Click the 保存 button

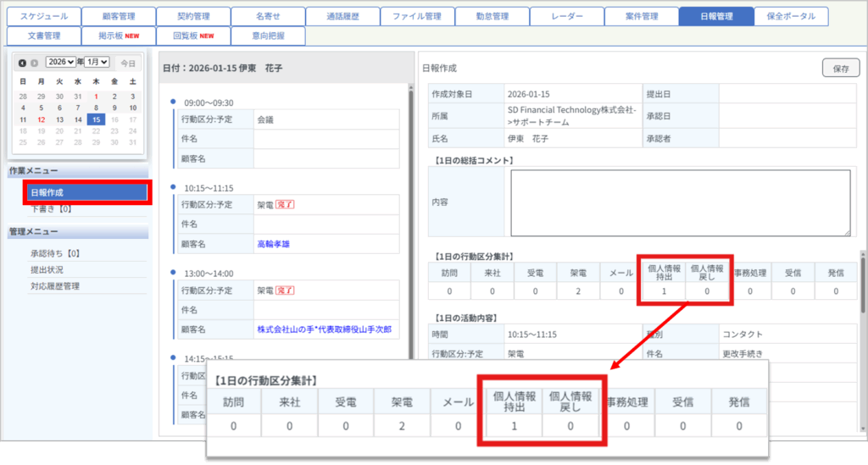(841, 69)
